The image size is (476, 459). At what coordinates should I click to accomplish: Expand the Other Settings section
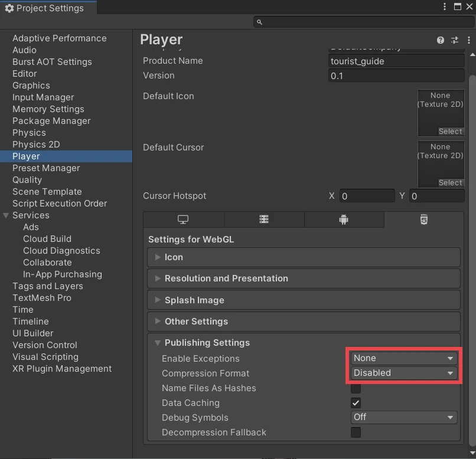304,322
